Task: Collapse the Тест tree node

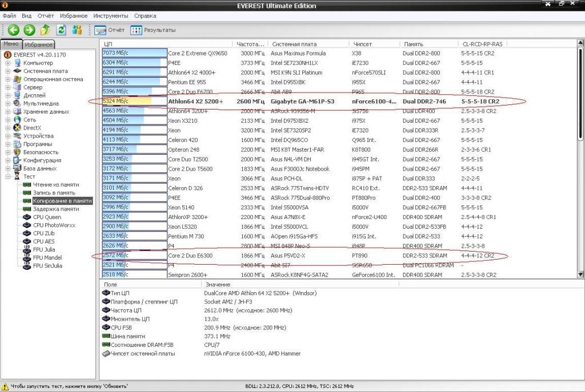Action: click(8, 177)
